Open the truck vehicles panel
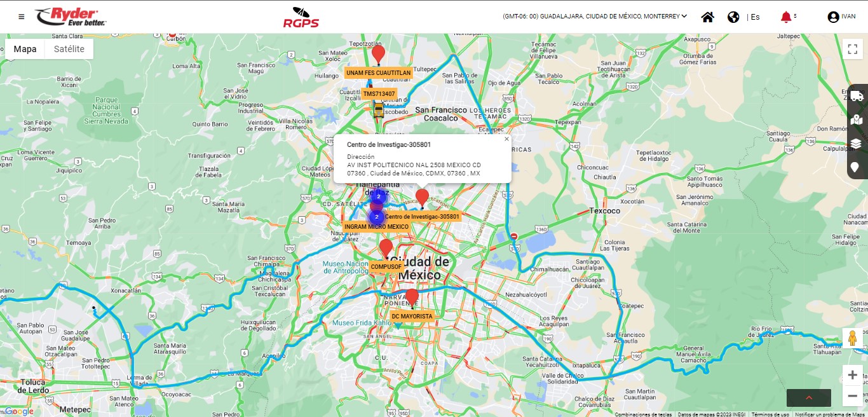The image size is (868, 417). click(x=857, y=96)
